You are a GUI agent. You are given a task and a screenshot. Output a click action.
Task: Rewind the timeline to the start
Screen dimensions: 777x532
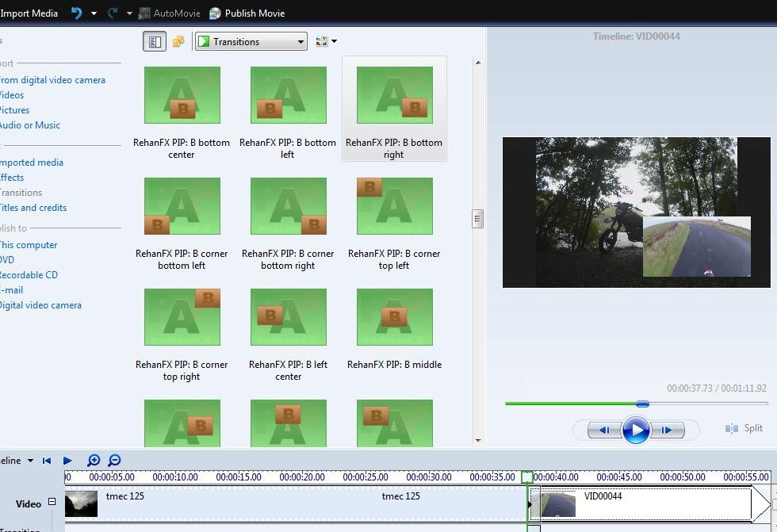coord(47,460)
